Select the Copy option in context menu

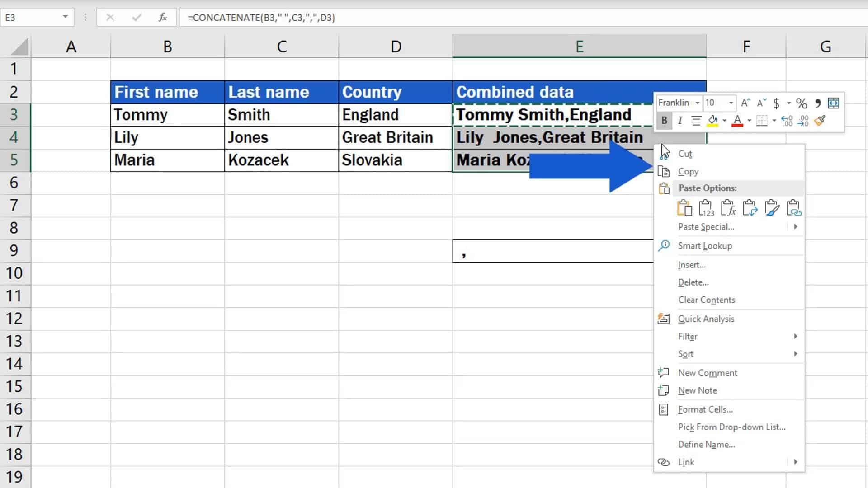click(x=689, y=171)
